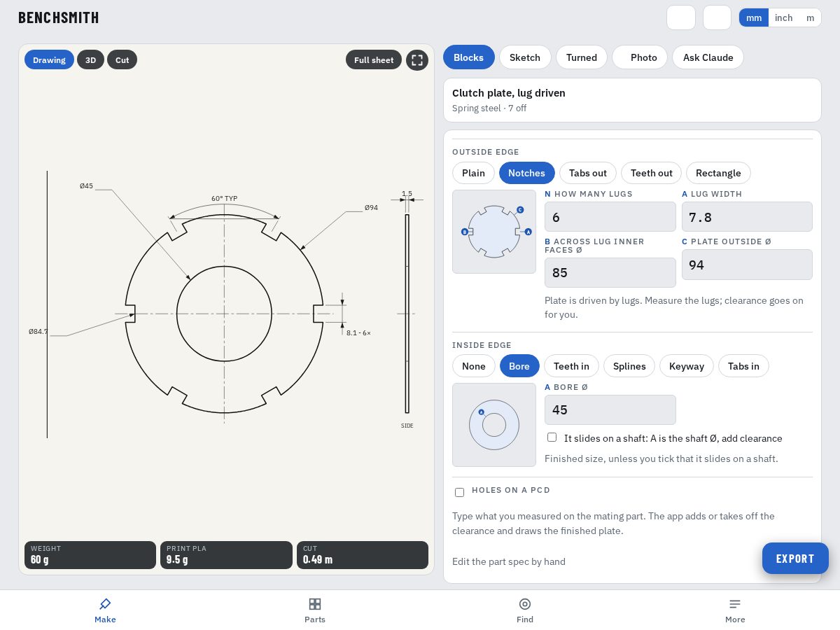Click Edit the part spec by hand

coord(509,561)
